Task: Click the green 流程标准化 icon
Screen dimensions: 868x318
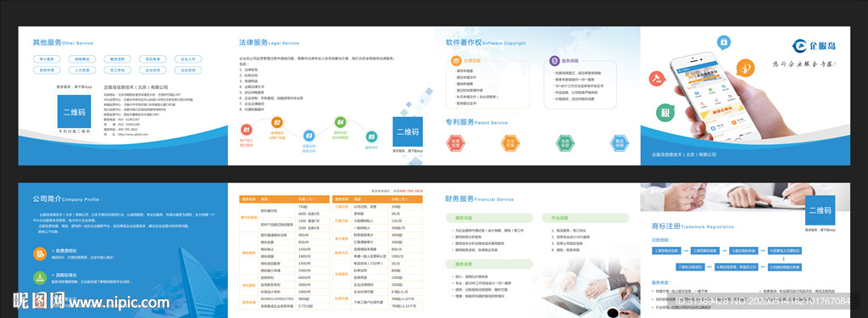Action: click(x=40, y=277)
